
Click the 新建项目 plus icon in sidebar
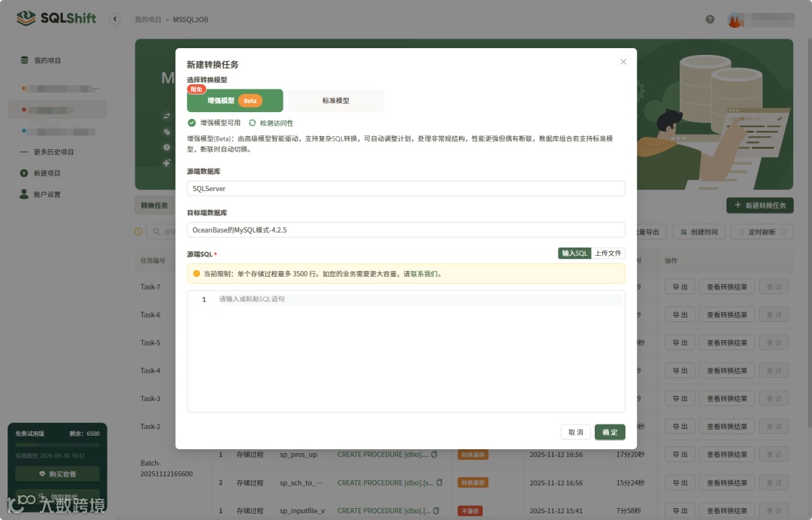[24, 173]
